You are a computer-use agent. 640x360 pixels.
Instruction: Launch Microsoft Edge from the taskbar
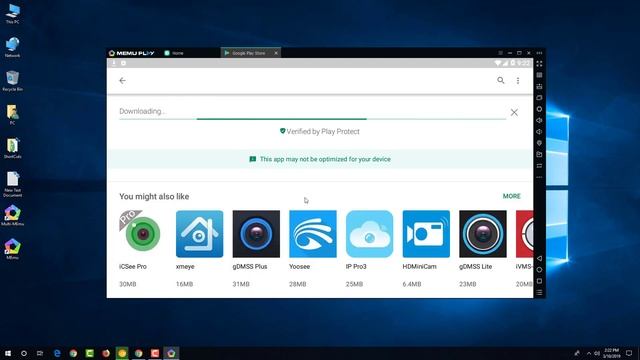pos(57,353)
